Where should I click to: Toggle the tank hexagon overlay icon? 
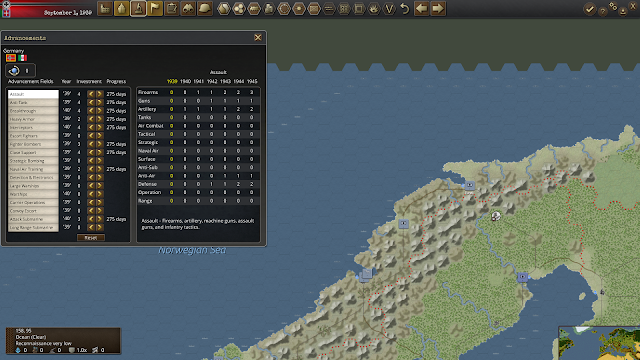coord(254,9)
